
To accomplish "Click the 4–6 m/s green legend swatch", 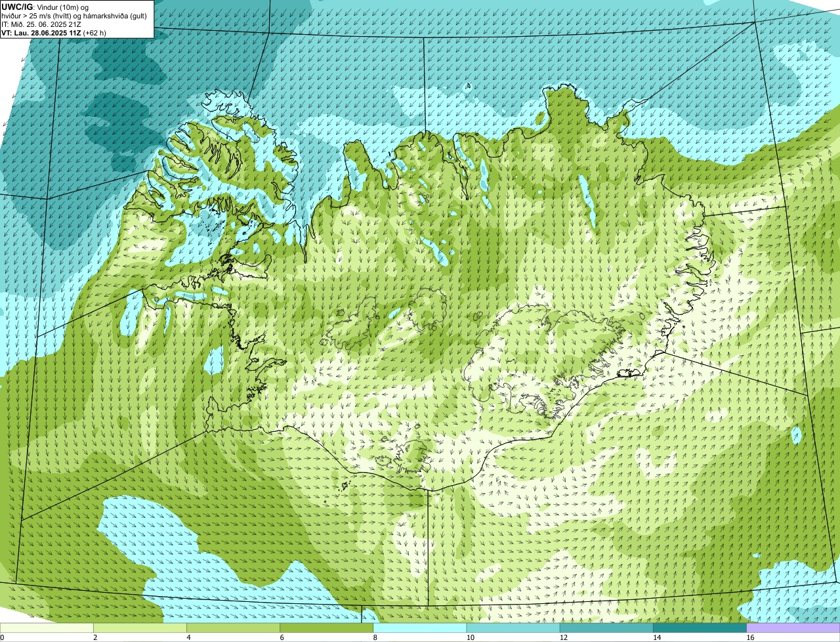I will pos(234,628).
